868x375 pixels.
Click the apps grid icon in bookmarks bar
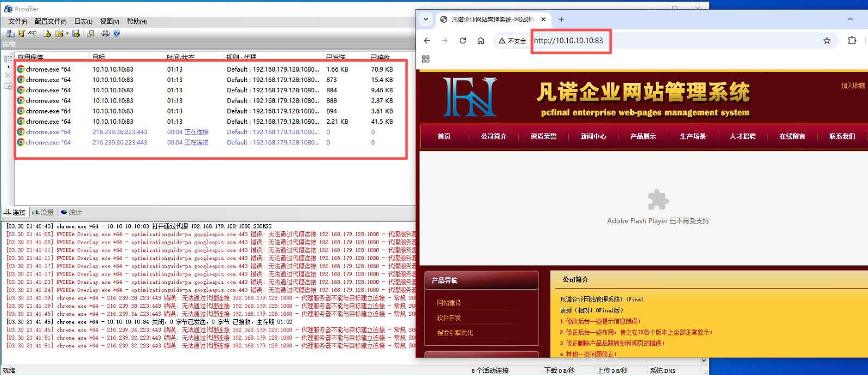426,59
